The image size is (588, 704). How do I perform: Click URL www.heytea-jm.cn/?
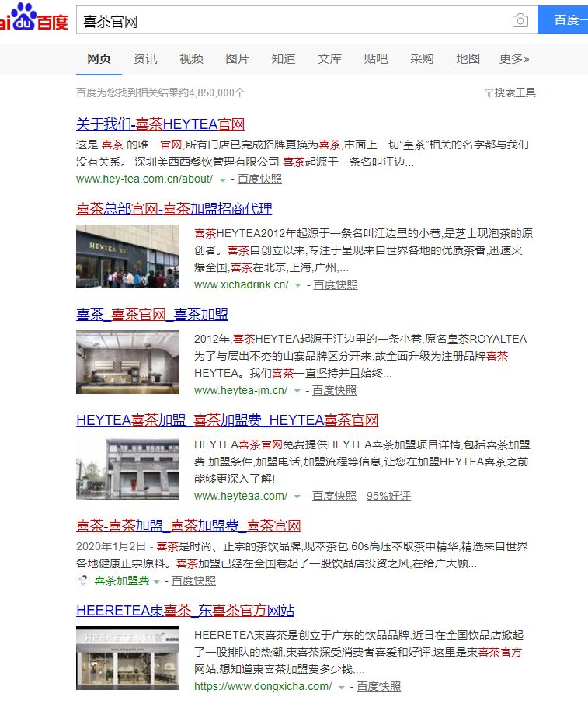(x=241, y=390)
